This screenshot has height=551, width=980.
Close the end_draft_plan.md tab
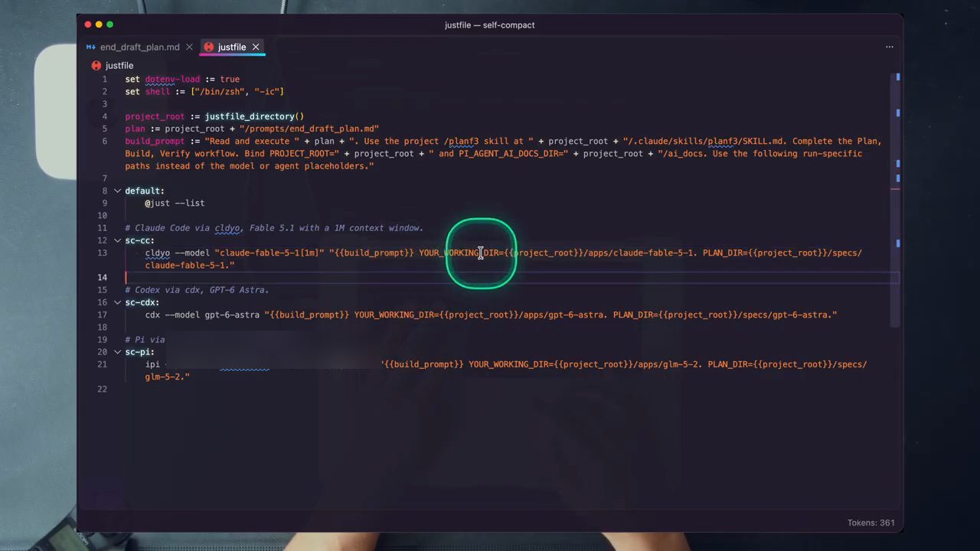tap(189, 47)
